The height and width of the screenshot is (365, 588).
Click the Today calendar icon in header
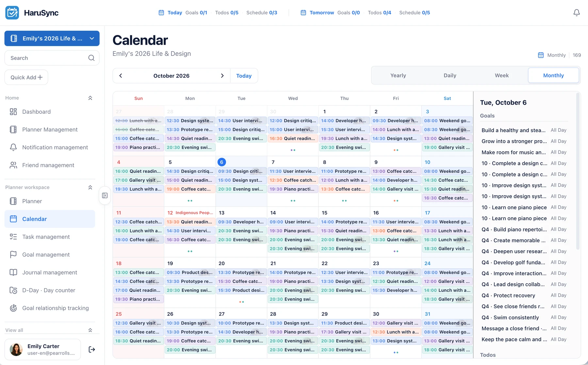161,12
